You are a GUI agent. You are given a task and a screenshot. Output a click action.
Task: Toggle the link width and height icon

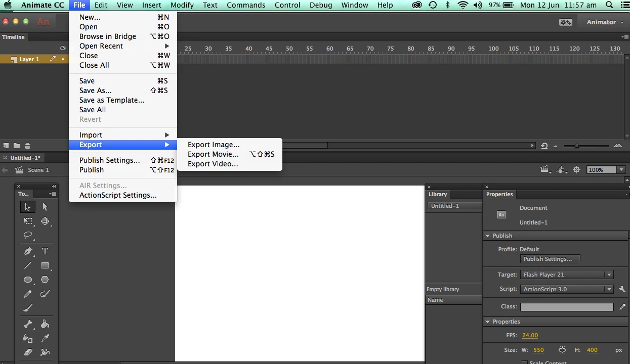[562, 350]
